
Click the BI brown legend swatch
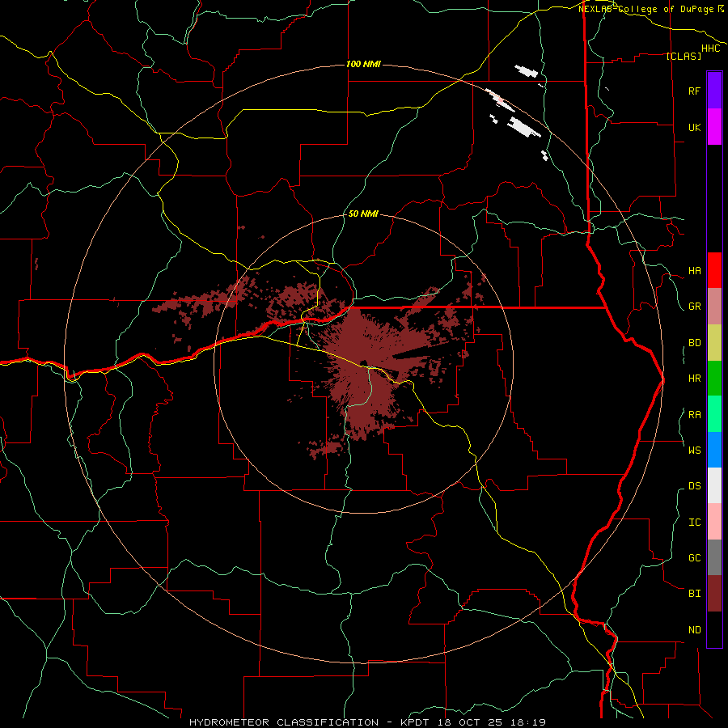(714, 594)
